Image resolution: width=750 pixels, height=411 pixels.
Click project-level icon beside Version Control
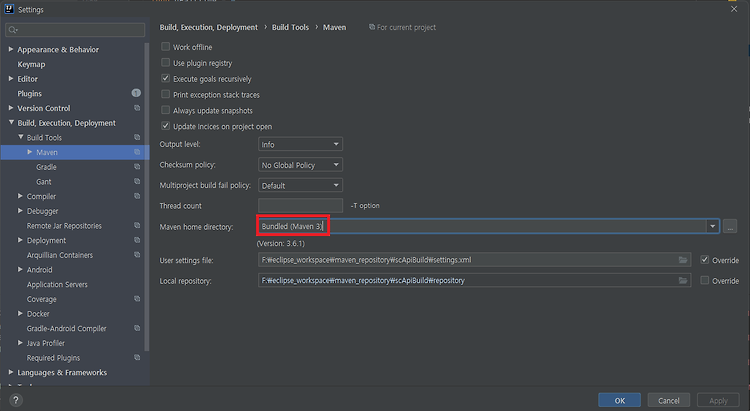137,108
